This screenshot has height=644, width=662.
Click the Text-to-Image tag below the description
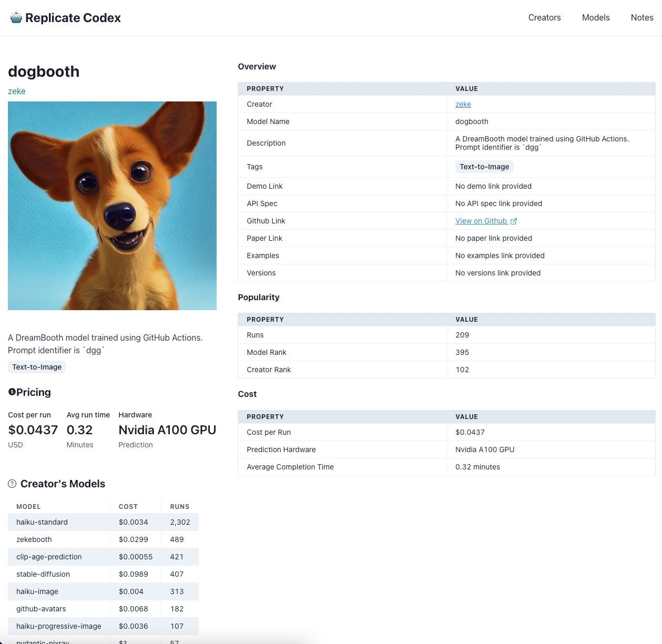click(36, 367)
